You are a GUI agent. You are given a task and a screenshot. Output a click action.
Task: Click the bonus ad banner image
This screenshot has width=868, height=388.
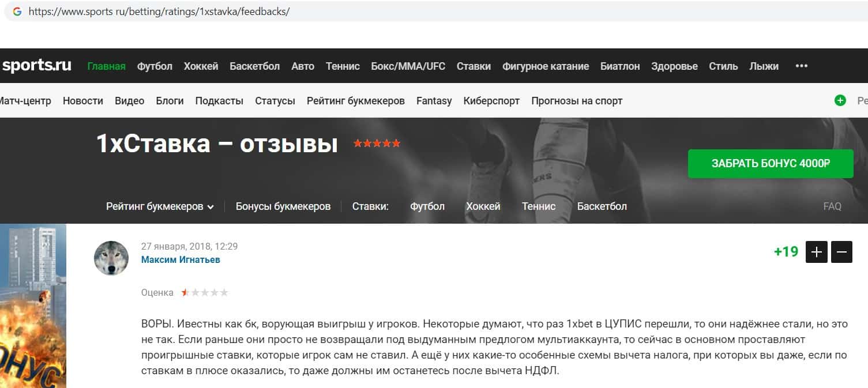pyautogui.click(x=33, y=306)
